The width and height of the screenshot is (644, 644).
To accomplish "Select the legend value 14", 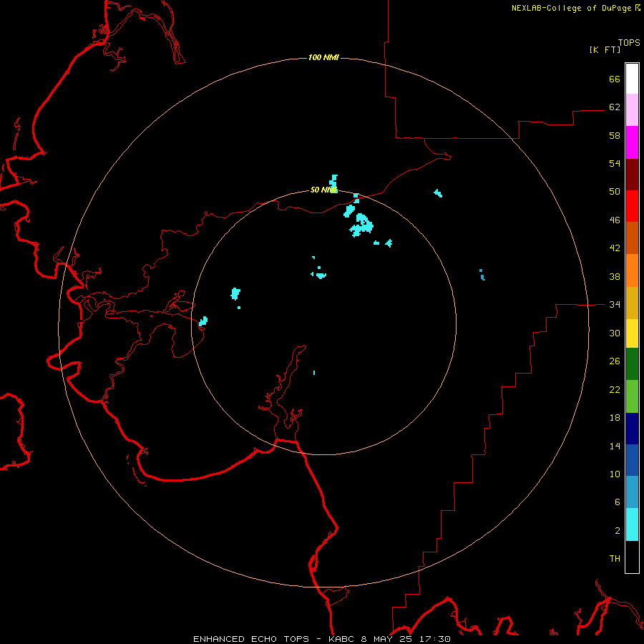I will point(615,446).
